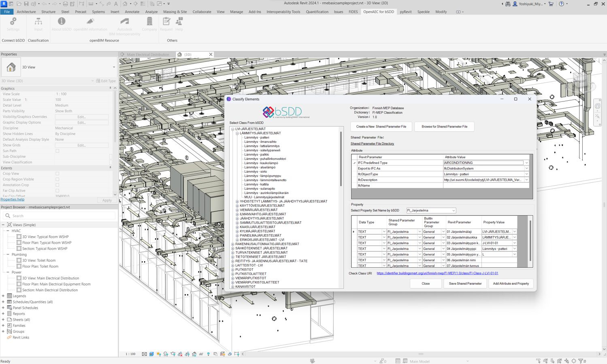Click the shopping cart icon in title bar
The image size is (607, 364).
[x=551, y=4]
